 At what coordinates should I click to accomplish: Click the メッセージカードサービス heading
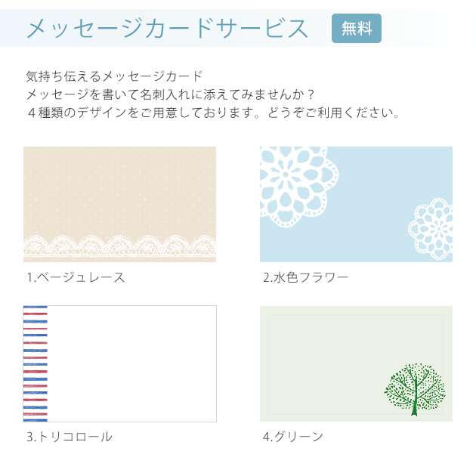click(168, 29)
